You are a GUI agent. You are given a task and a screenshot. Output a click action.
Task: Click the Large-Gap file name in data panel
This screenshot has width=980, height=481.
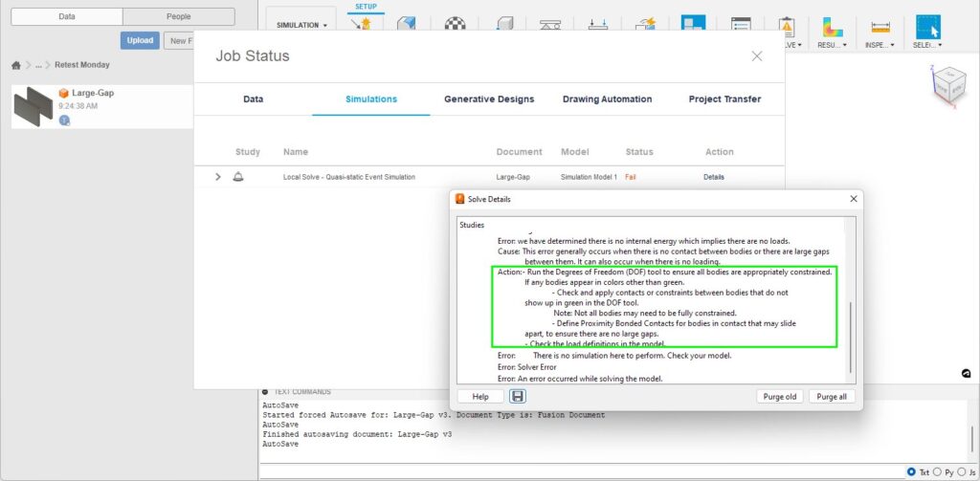click(x=93, y=93)
